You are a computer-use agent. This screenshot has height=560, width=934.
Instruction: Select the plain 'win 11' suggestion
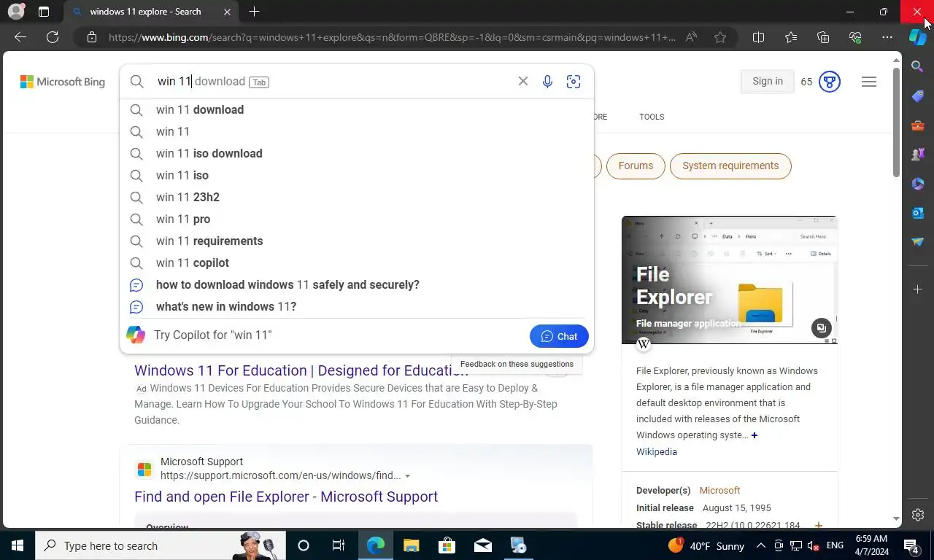tap(356, 131)
